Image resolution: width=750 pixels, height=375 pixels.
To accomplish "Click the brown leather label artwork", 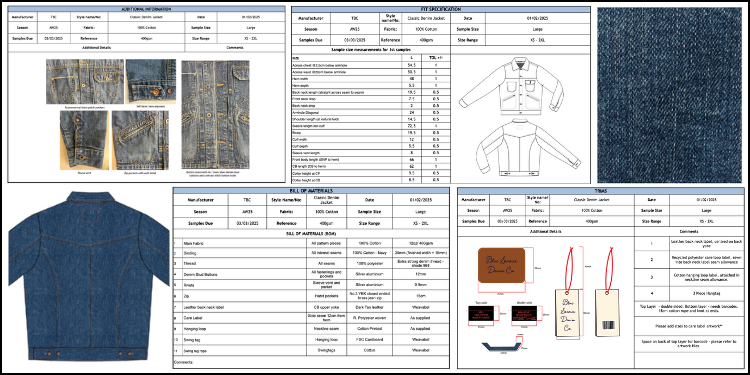I will (501, 265).
